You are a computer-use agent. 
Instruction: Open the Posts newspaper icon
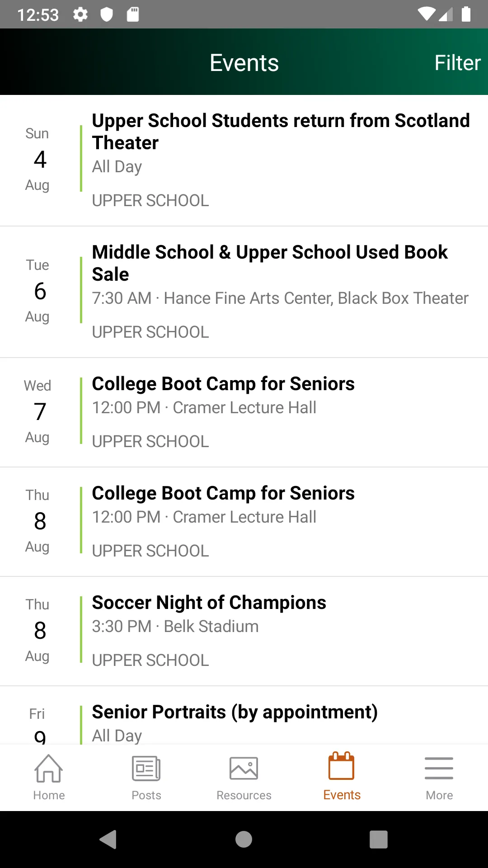tap(146, 768)
